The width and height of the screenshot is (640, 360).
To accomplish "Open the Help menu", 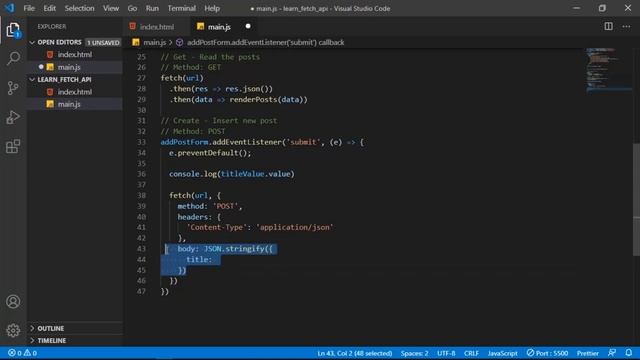I will [x=212, y=8].
